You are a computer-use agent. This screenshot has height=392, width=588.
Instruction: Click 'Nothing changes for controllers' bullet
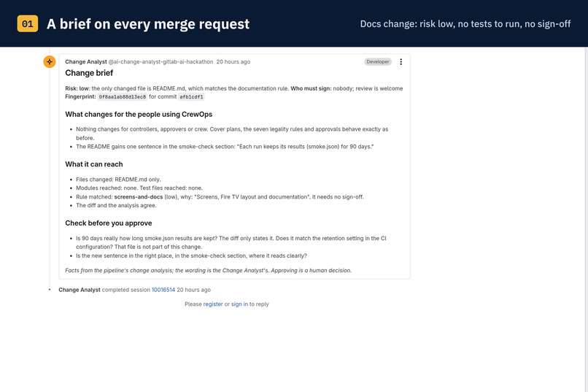click(232, 134)
